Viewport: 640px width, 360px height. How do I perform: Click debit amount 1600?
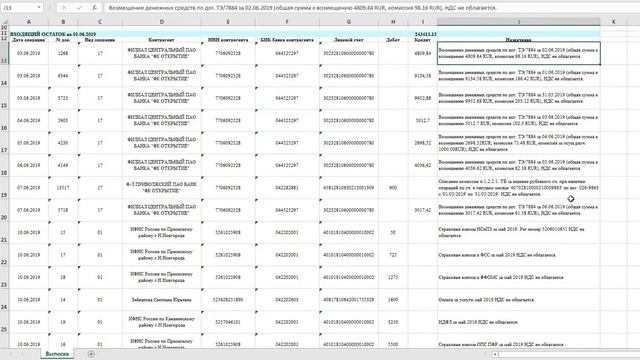coord(393,300)
